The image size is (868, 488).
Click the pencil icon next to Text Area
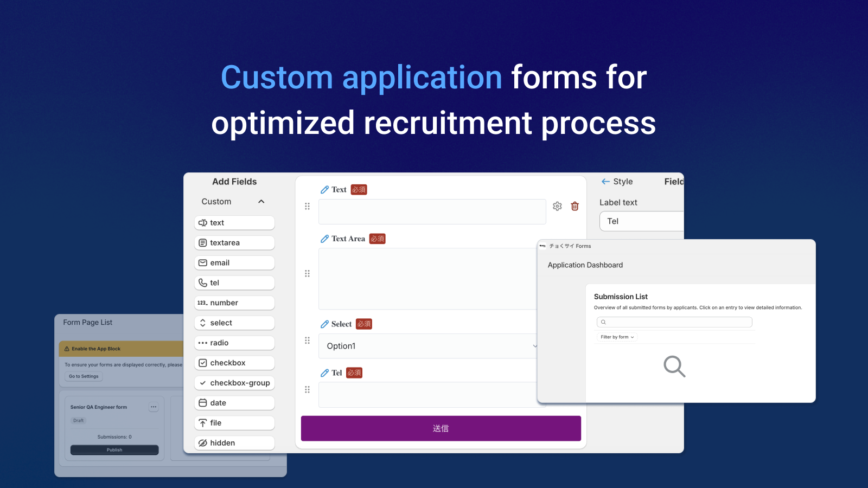click(325, 239)
